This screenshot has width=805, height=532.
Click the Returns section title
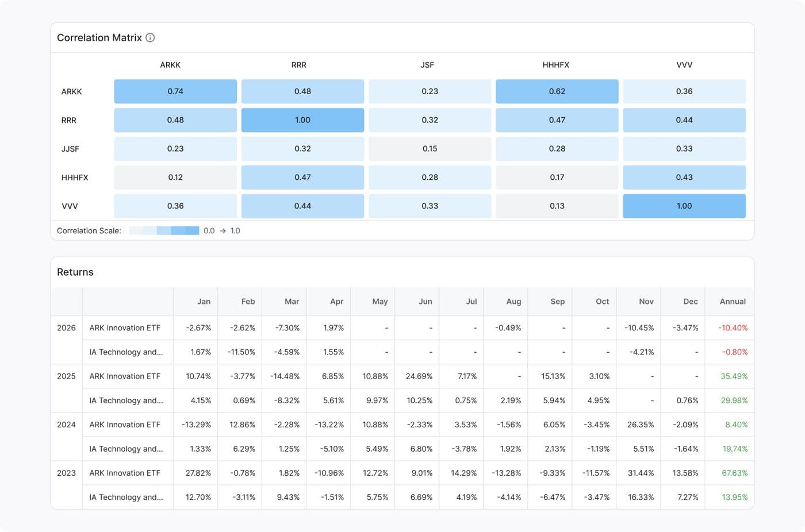click(75, 272)
